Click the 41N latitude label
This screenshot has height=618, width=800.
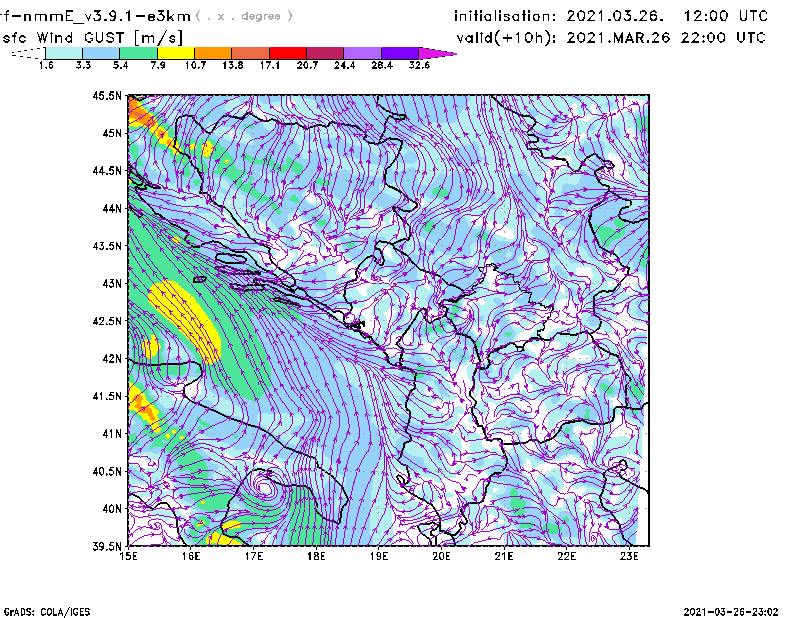click(x=112, y=434)
